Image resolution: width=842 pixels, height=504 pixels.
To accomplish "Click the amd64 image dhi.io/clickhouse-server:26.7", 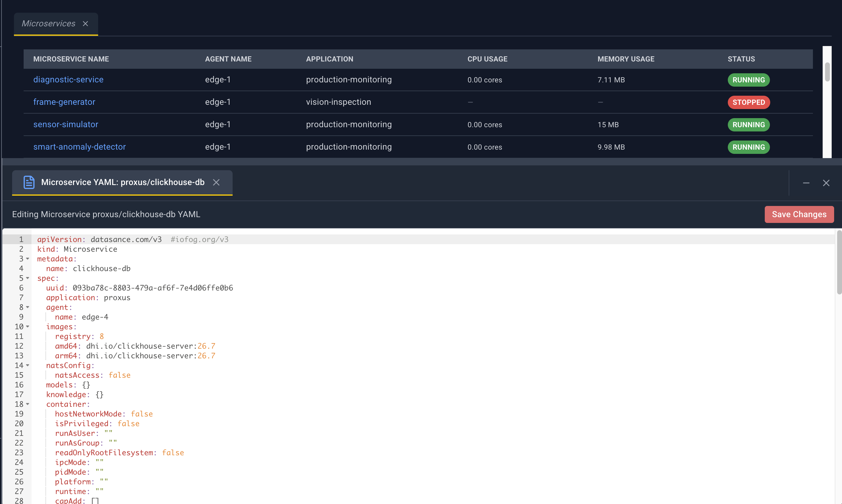I will click(151, 346).
